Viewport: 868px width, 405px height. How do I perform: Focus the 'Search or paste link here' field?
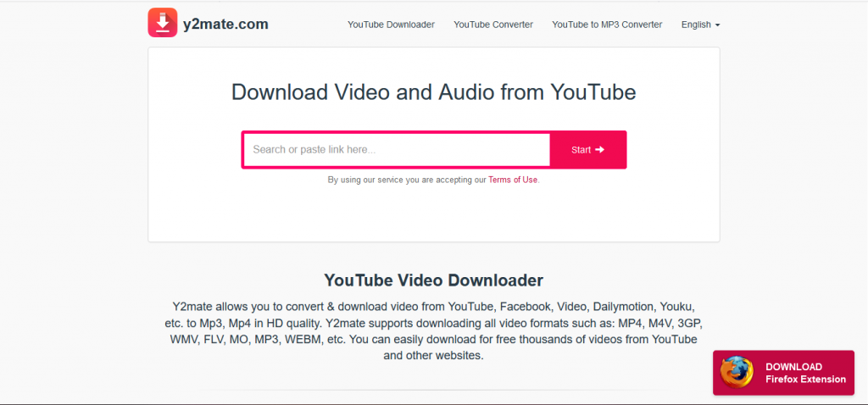pyautogui.click(x=397, y=149)
